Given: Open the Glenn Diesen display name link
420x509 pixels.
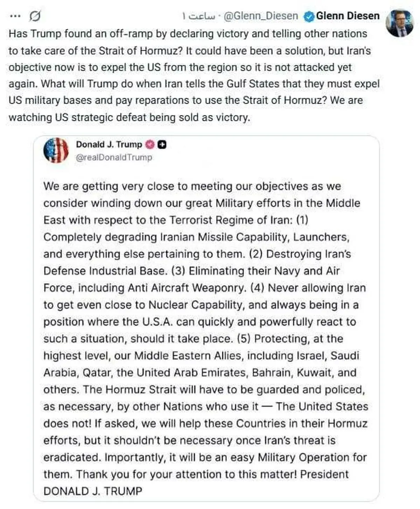Looking at the screenshot, I should click(348, 16).
